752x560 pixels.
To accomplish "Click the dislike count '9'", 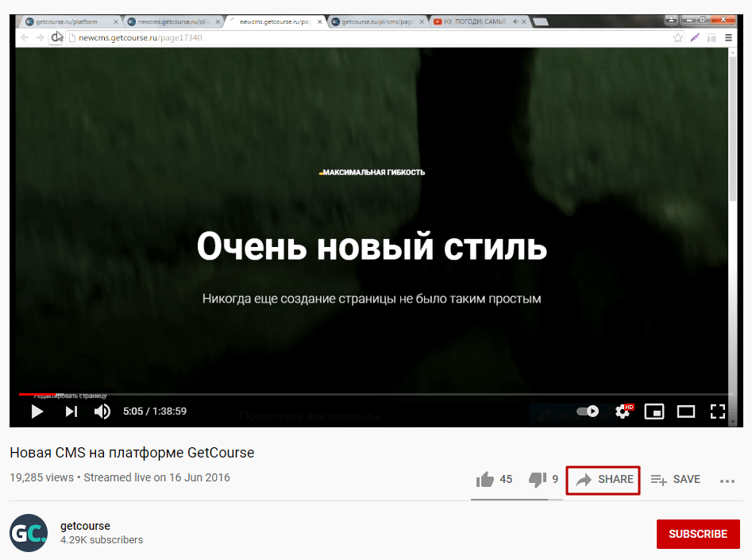I will click(555, 480).
